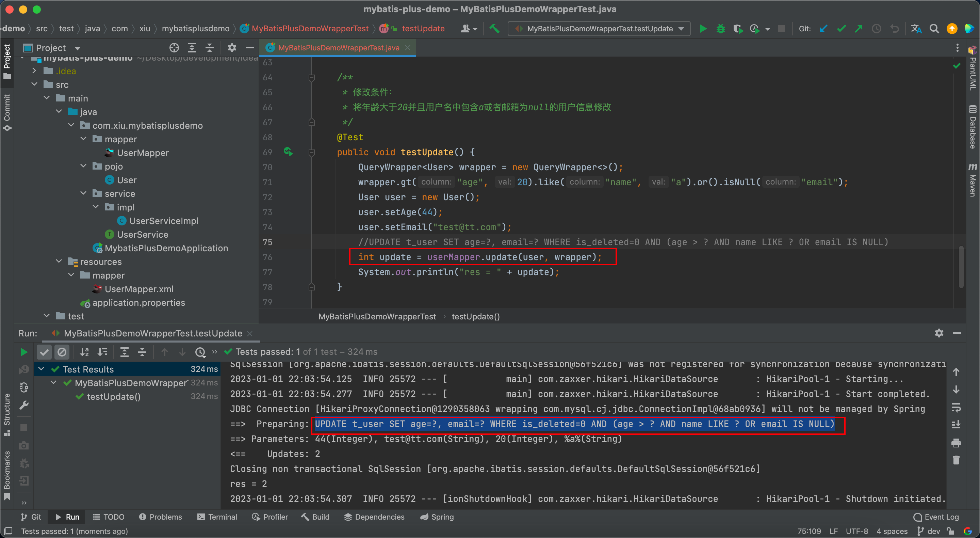Image resolution: width=980 pixels, height=538 pixels.
Task: Open UserMapper.xml in the project tree
Action: [139, 289]
